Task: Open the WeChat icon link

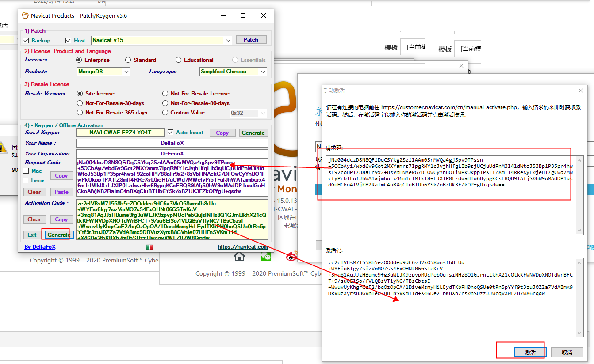Action: point(265,256)
